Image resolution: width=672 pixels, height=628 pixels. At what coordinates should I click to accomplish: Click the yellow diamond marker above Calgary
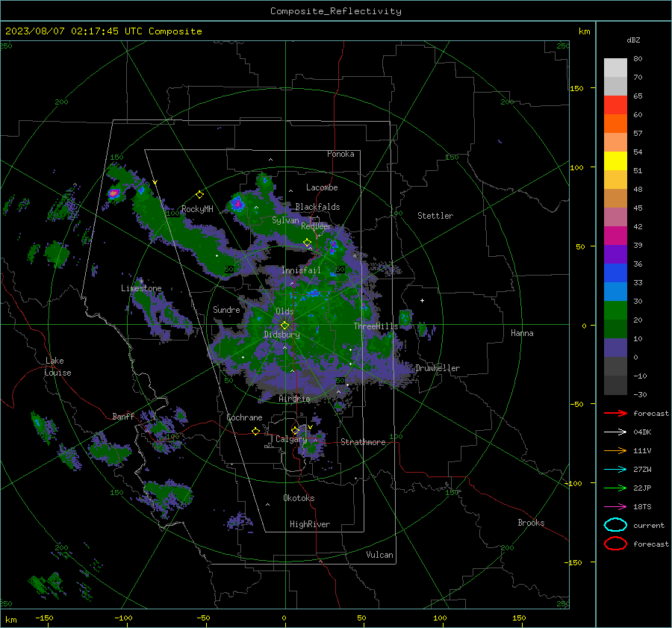(295, 430)
